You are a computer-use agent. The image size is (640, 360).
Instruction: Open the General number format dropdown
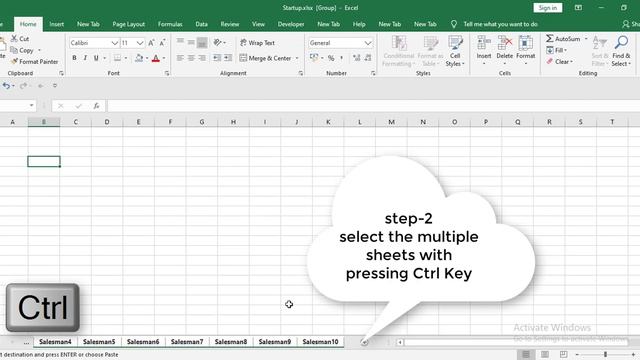(x=368, y=43)
